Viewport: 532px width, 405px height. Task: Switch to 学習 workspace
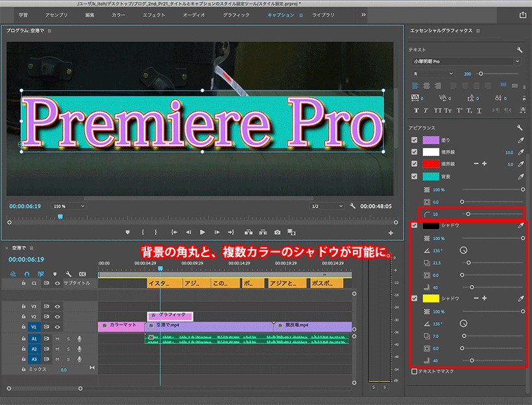click(x=23, y=15)
